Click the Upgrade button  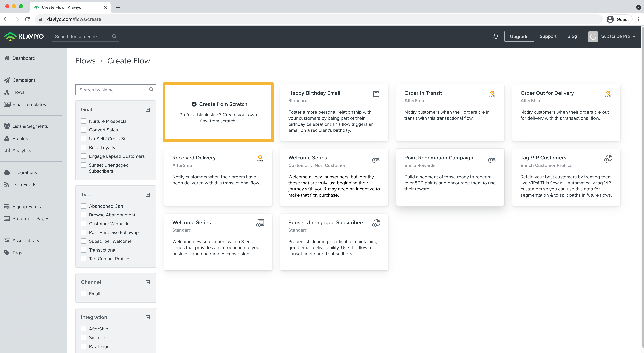(519, 36)
